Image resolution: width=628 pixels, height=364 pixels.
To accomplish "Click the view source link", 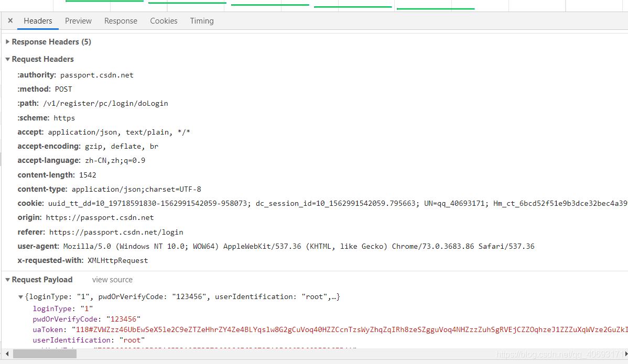I will click(112, 280).
